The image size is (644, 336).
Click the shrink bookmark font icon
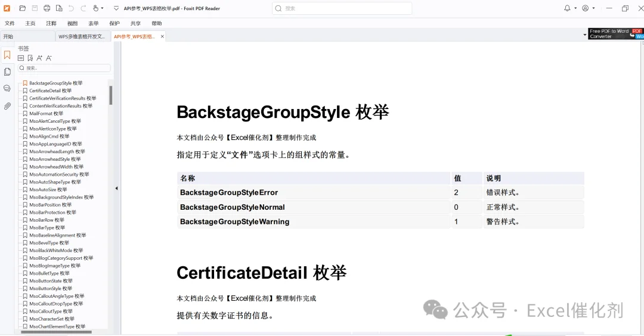pyautogui.click(x=49, y=58)
